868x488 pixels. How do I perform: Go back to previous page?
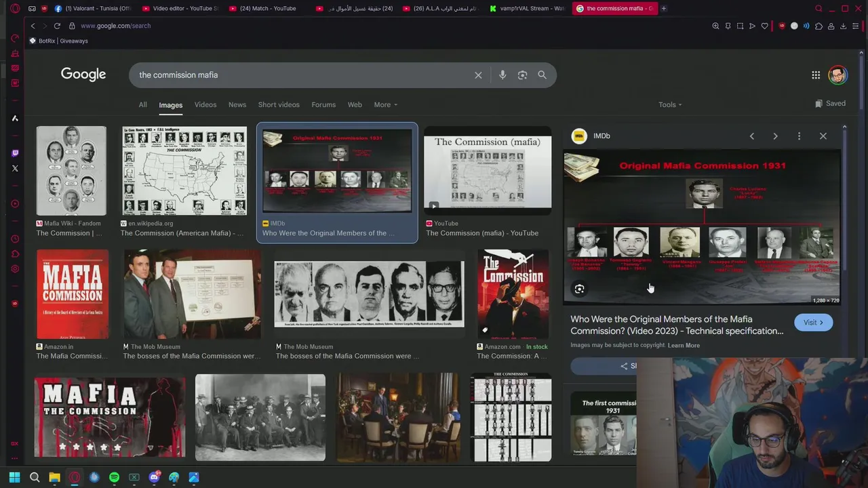click(x=33, y=26)
